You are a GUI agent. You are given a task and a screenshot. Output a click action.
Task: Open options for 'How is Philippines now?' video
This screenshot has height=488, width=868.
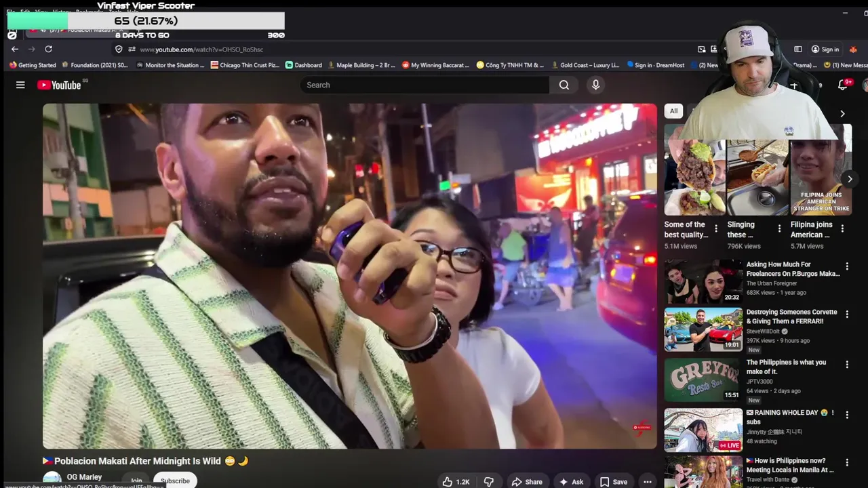847,463
